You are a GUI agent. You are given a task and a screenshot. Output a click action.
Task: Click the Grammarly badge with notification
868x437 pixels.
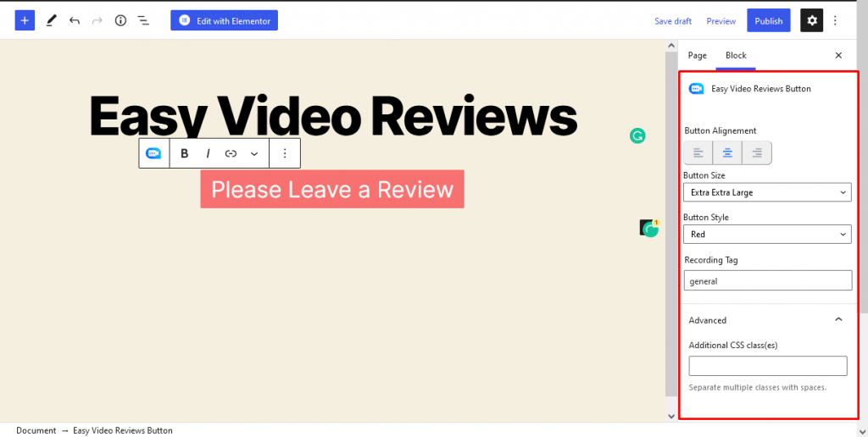click(x=650, y=228)
